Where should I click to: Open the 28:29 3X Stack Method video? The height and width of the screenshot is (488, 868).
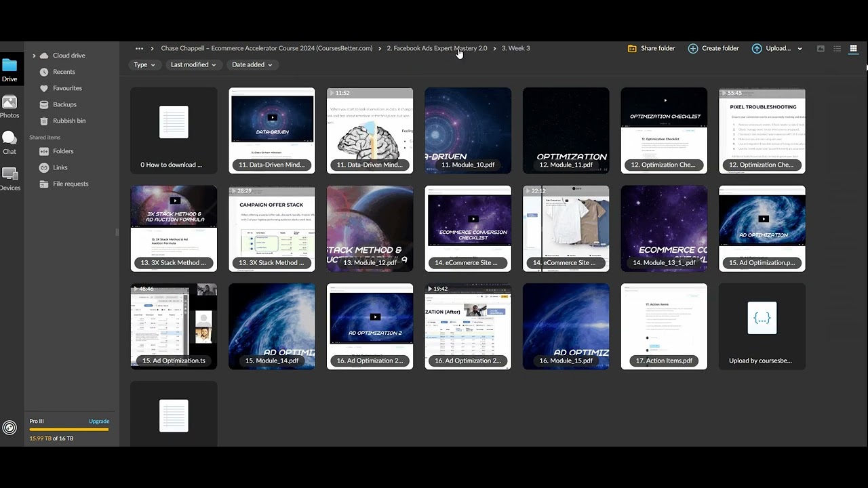(x=272, y=229)
